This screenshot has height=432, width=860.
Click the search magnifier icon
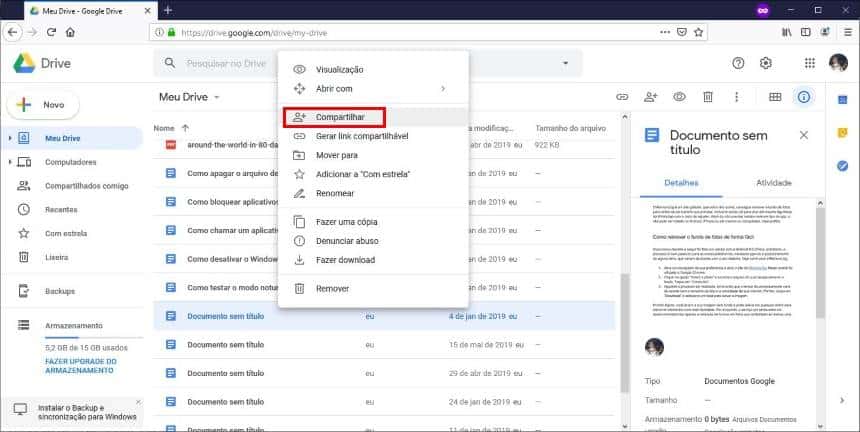[170, 63]
